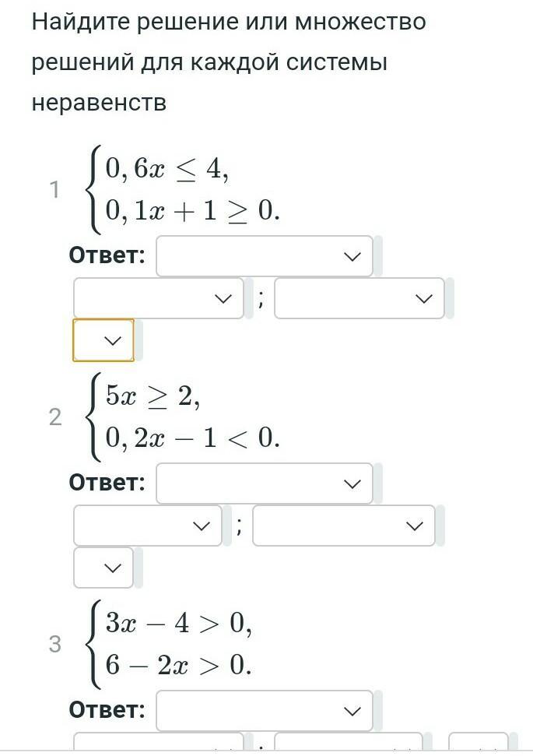The width and height of the screenshot is (533, 756).
Task: Open left second-row dropdown under system 1
Action: (x=158, y=299)
